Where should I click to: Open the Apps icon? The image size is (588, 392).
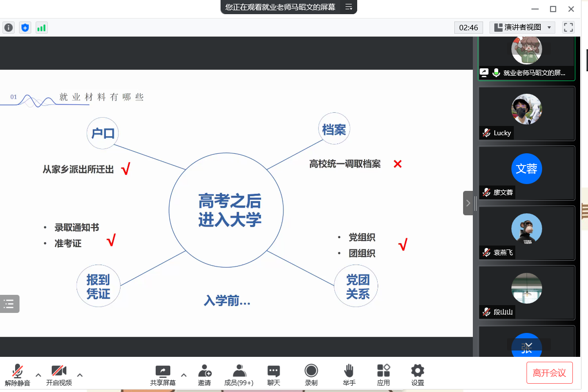click(383, 374)
